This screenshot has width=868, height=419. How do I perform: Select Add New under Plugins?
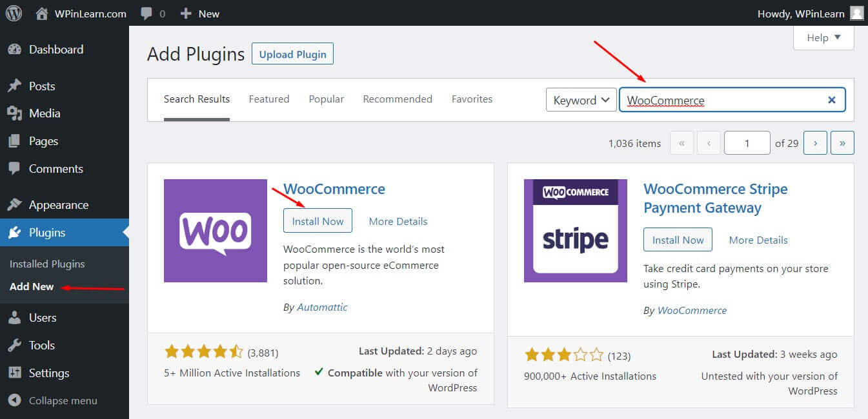point(32,286)
